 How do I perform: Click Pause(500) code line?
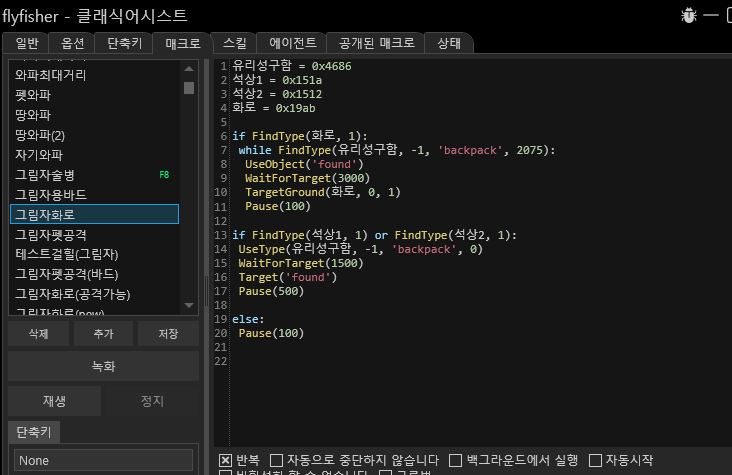coord(271,291)
